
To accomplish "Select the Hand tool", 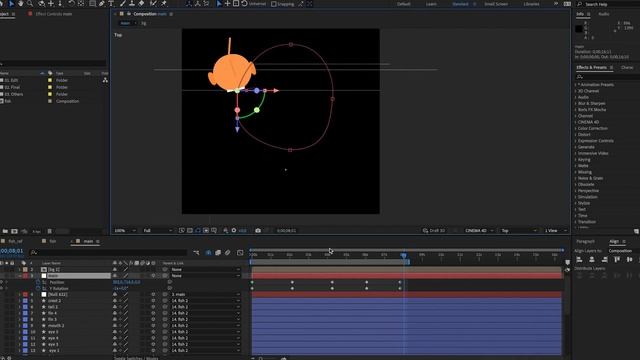I will [x=20, y=4].
